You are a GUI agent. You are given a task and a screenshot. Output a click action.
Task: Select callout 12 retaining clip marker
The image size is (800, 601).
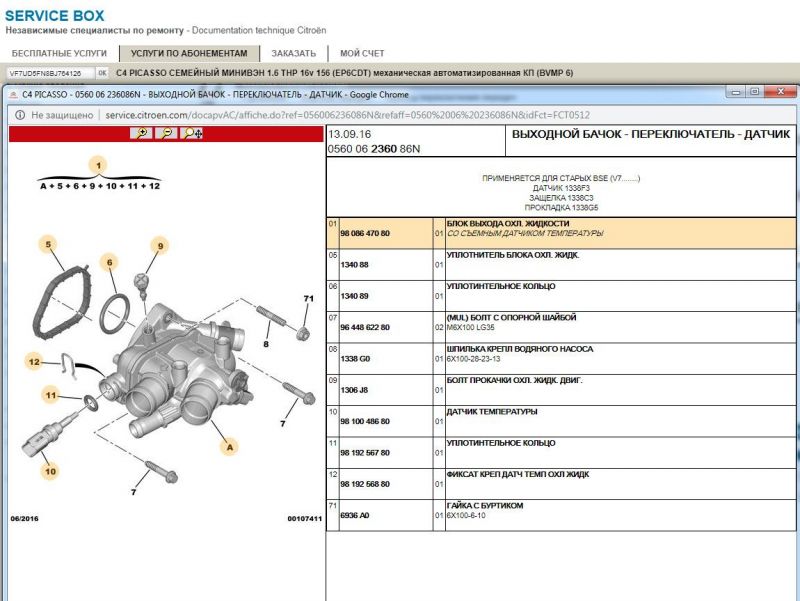coord(34,361)
